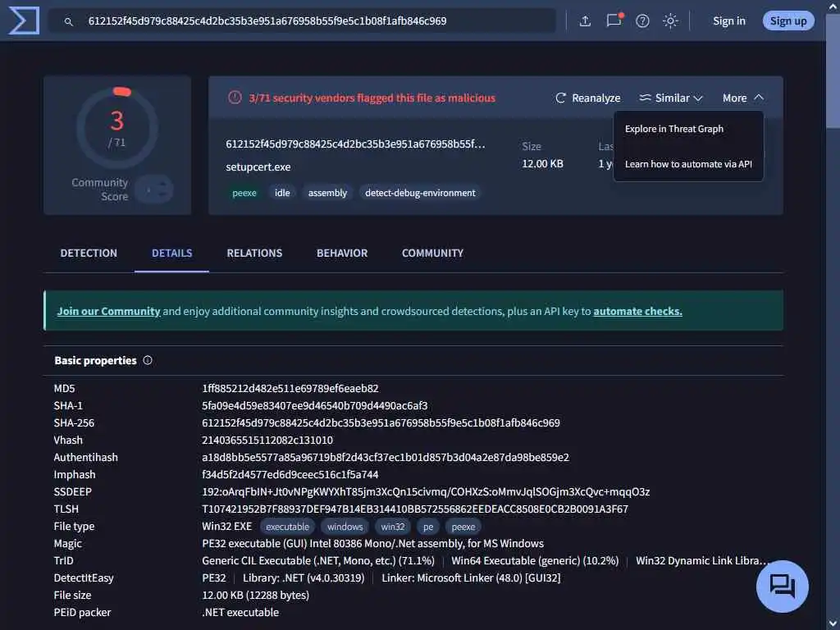Click the peexe file type tag
This screenshot has width=840, height=630.
tap(463, 527)
